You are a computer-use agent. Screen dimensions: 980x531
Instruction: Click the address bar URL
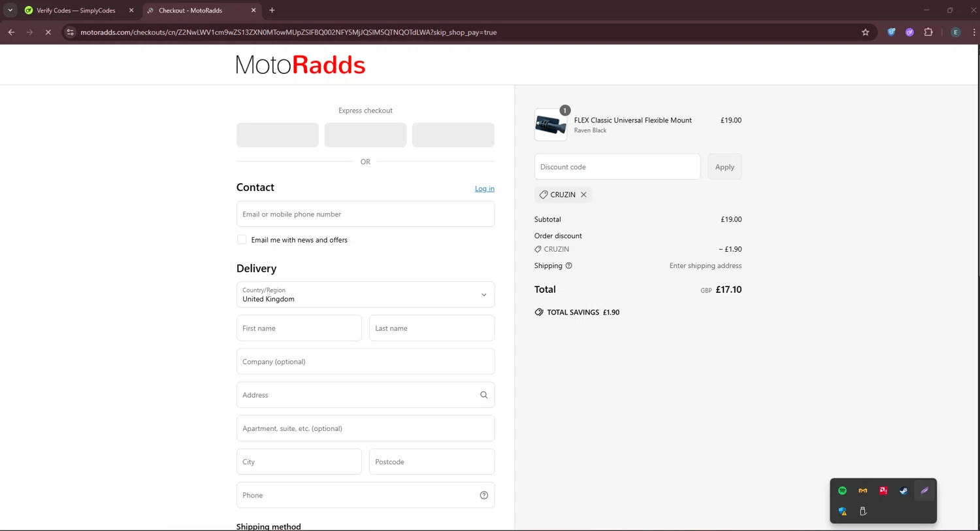288,32
